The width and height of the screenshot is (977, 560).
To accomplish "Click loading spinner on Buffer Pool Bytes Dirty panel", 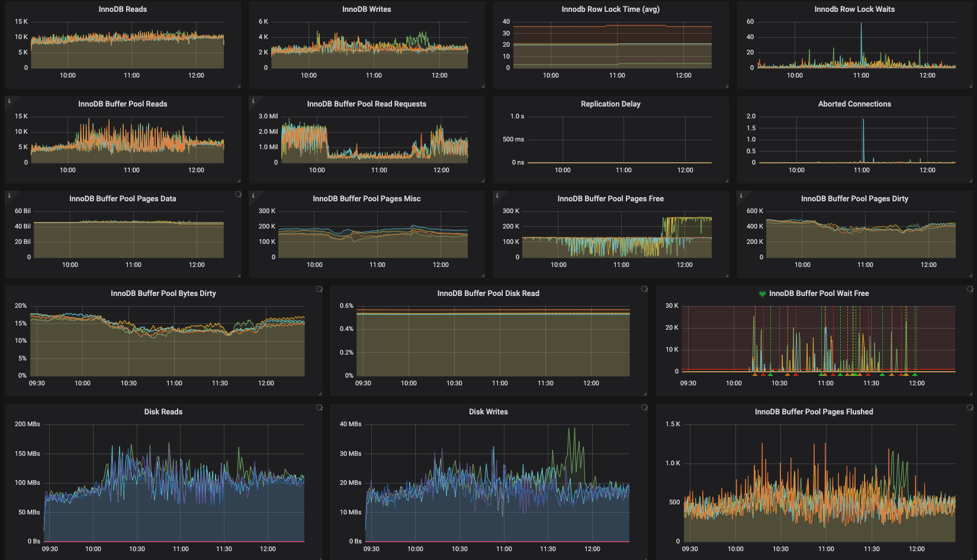I will point(319,289).
